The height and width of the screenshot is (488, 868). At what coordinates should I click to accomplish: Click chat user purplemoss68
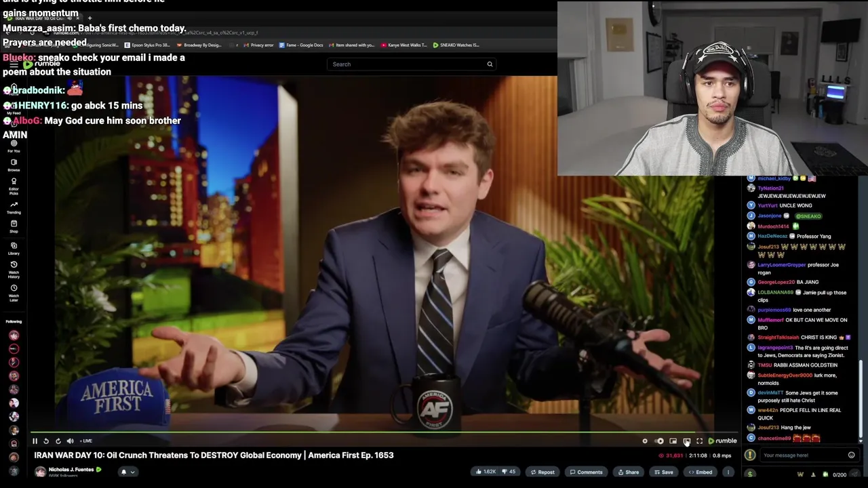[774, 310]
